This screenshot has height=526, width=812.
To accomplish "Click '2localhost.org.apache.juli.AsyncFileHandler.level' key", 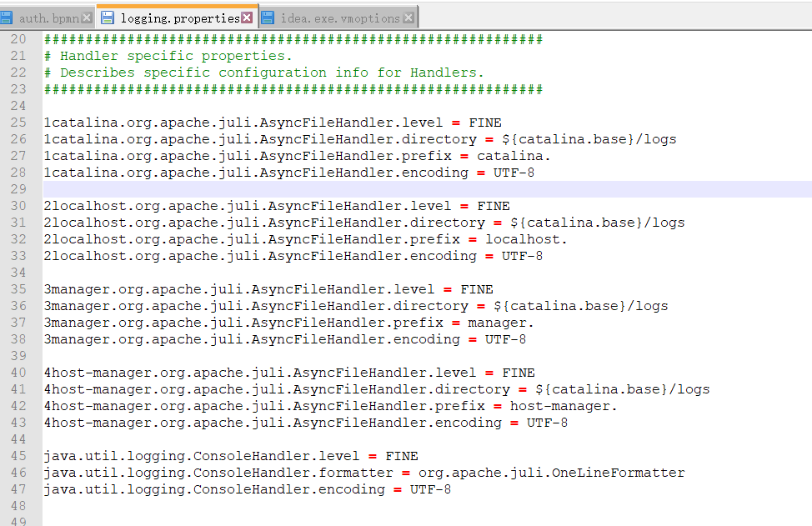I will (x=248, y=206).
